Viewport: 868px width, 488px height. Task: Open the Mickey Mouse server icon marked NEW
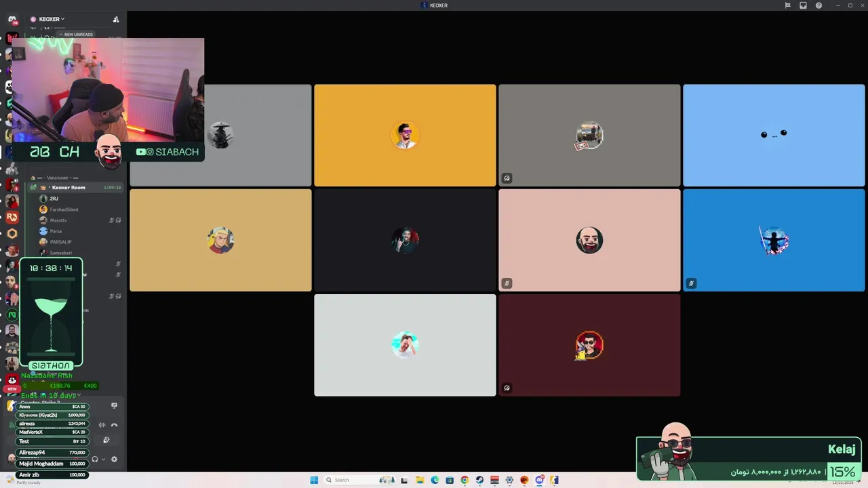pyautogui.click(x=12, y=381)
